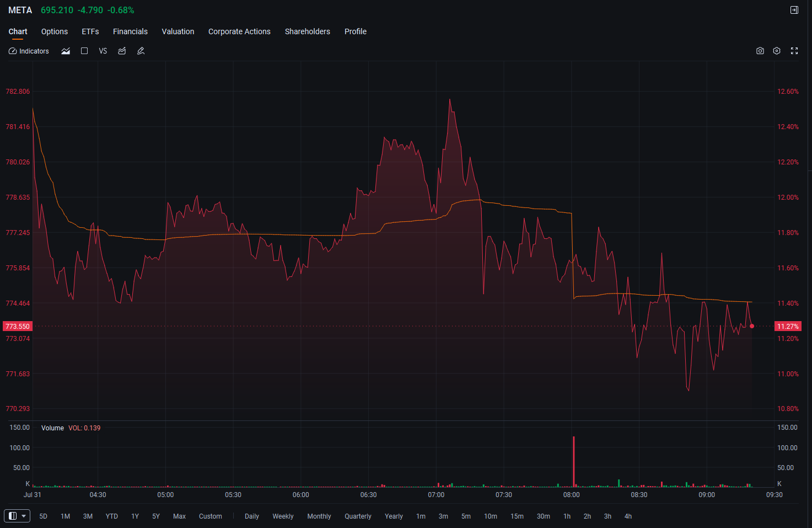The width and height of the screenshot is (812, 528).
Task: Open the VS compare tool
Action: click(103, 51)
